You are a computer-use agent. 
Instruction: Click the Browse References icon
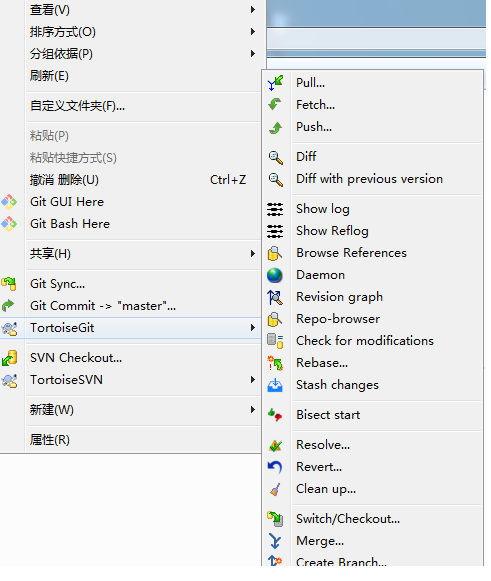(x=275, y=253)
